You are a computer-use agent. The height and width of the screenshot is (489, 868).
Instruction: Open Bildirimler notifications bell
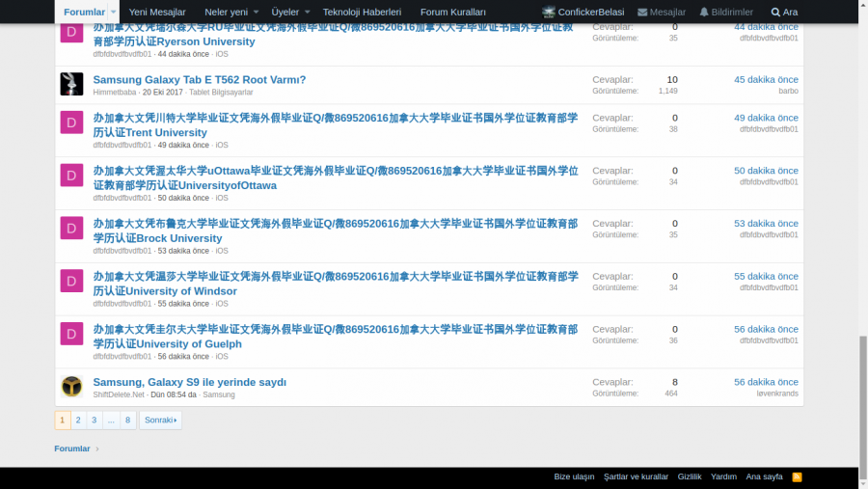click(x=725, y=12)
